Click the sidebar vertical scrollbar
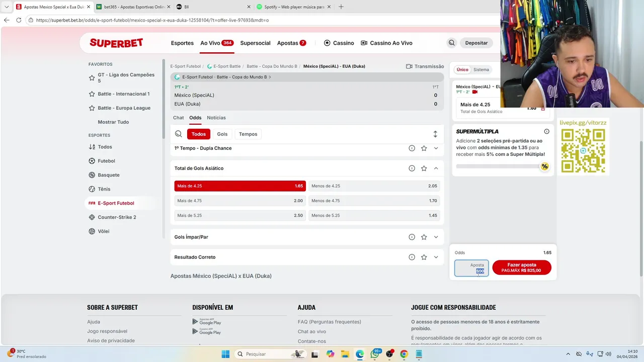The width and height of the screenshot is (644, 362). pyautogui.click(x=164, y=99)
